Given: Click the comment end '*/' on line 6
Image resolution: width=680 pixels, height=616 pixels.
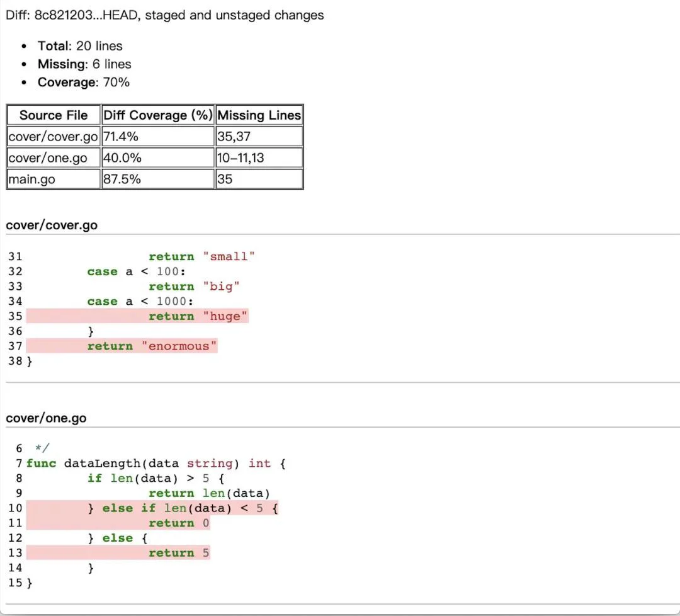Looking at the screenshot, I should [42, 448].
